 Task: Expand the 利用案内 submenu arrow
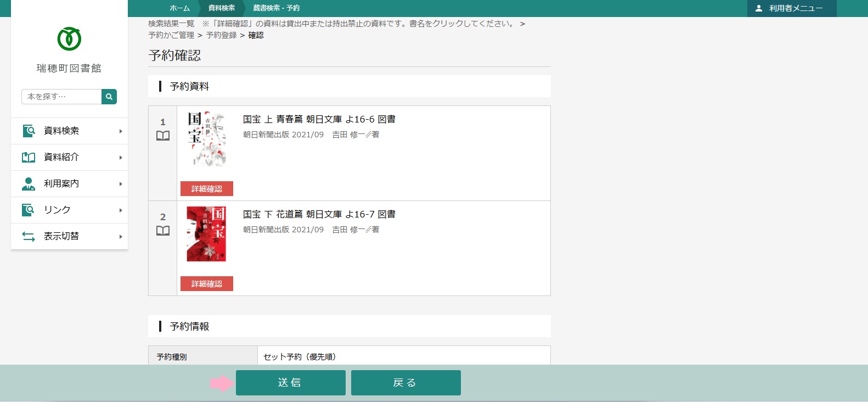tap(121, 184)
